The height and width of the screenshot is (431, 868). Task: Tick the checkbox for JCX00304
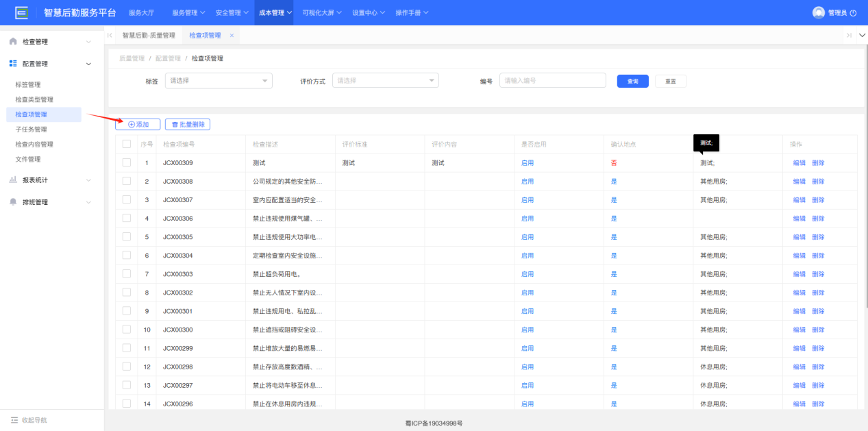pyautogui.click(x=126, y=255)
